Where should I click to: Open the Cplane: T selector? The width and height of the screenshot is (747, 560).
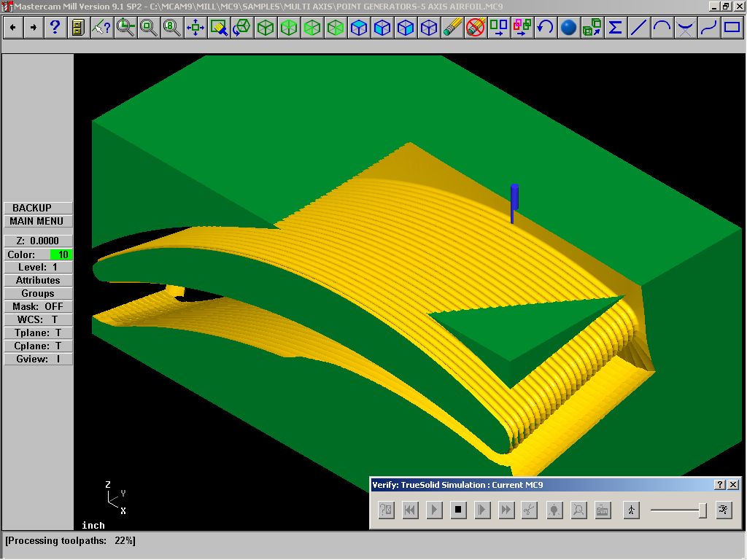(38, 346)
